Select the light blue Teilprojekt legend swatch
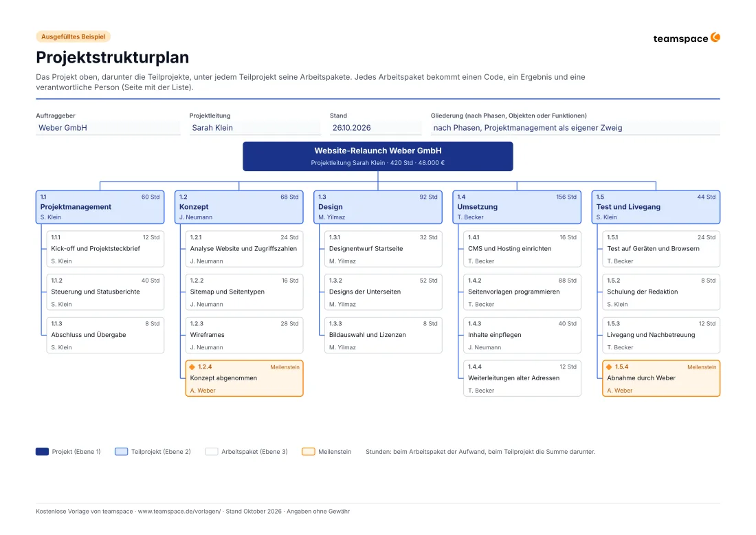756x535 pixels. click(x=122, y=452)
